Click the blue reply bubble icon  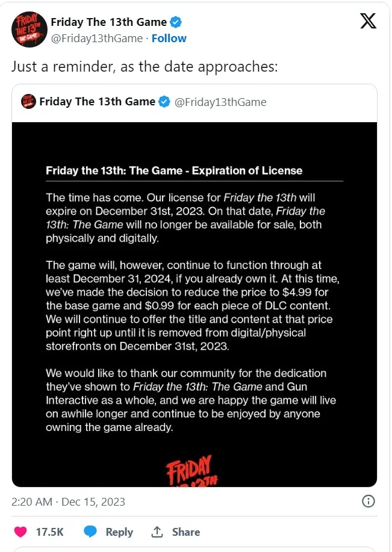click(90, 532)
